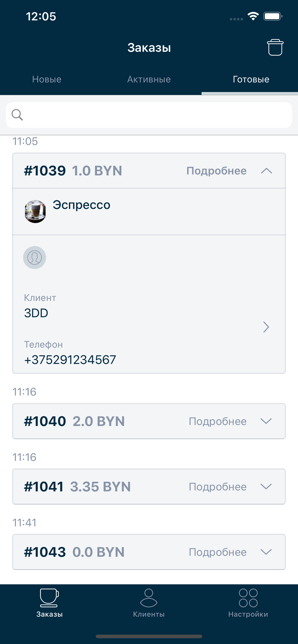Expand order #1040 with down chevron
This screenshot has width=298, height=644.
tap(266, 421)
